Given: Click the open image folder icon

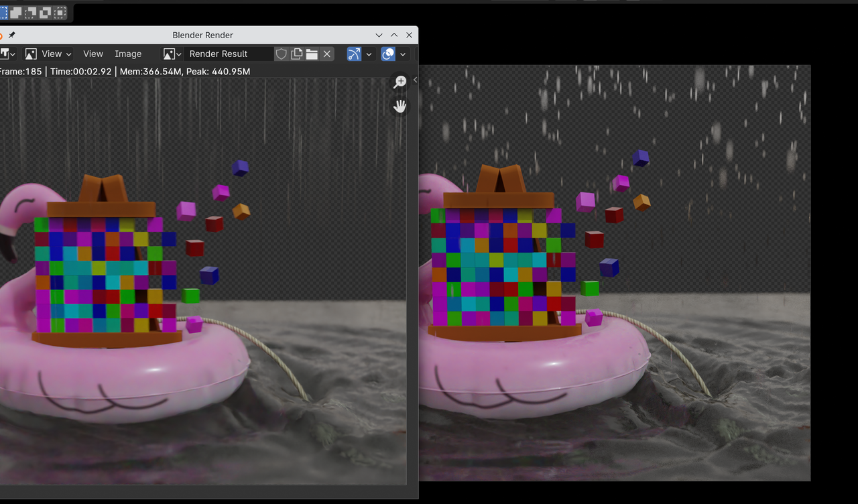Looking at the screenshot, I should pyautogui.click(x=312, y=54).
